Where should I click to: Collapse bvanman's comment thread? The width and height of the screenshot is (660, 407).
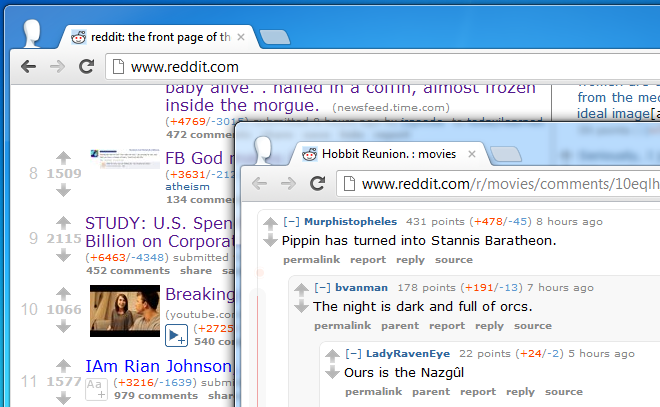coord(322,287)
